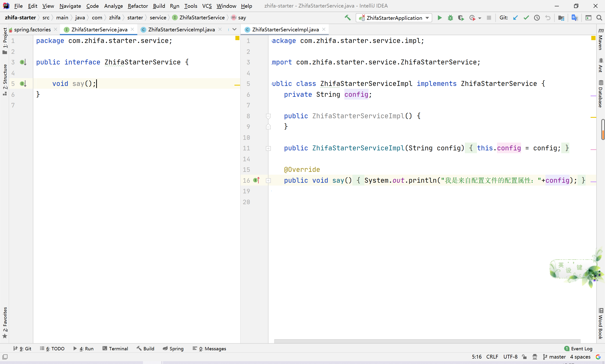The height and width of the screenshot is (364, 605).
Task: Click the Search Everywhere magnifier icon
Action: coord(599,18)
